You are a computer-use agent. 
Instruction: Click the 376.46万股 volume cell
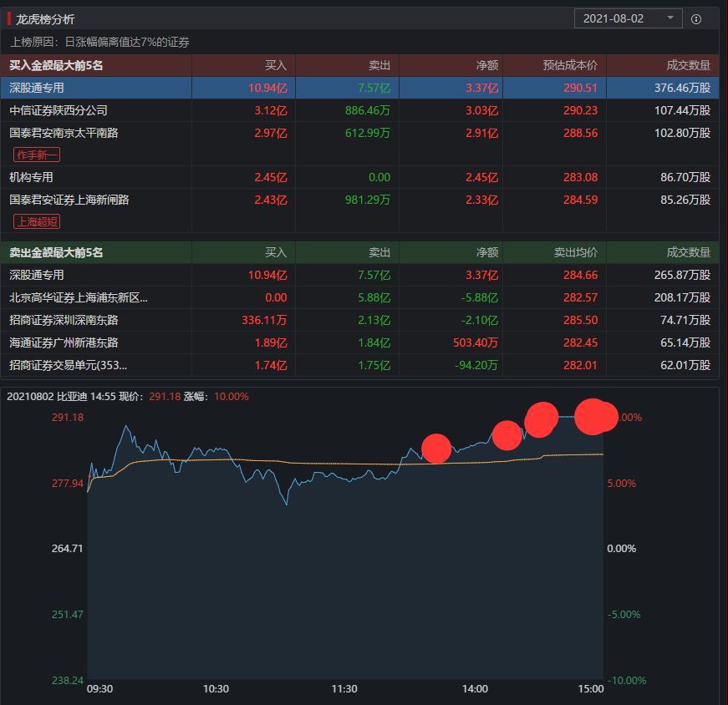pyautogui.click(x=683, y=88)
